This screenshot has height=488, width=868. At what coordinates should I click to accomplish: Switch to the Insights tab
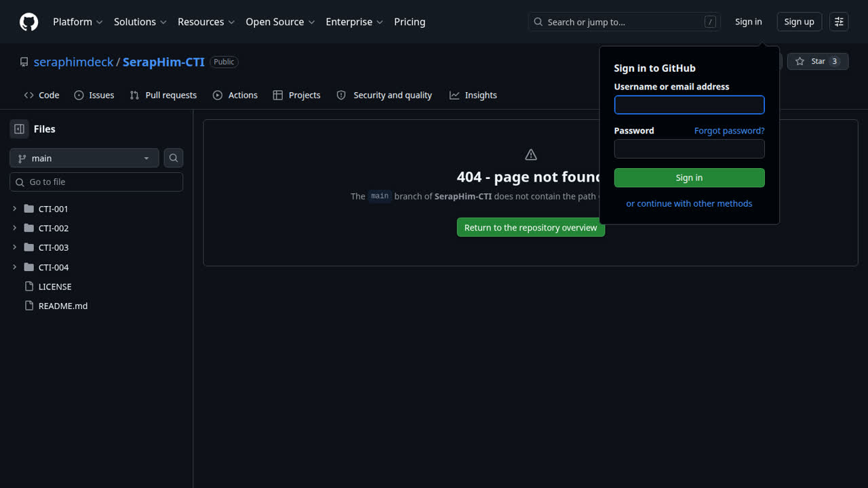tap(473, 95)
